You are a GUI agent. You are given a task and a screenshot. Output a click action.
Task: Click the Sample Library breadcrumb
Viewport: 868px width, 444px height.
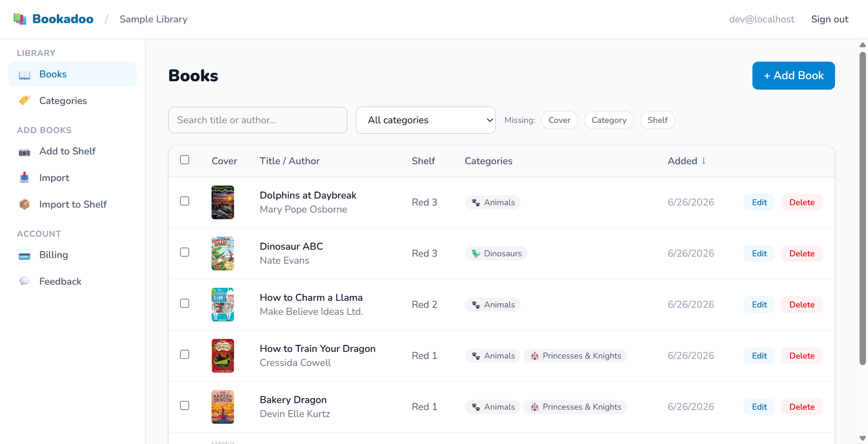pos(153,19)
